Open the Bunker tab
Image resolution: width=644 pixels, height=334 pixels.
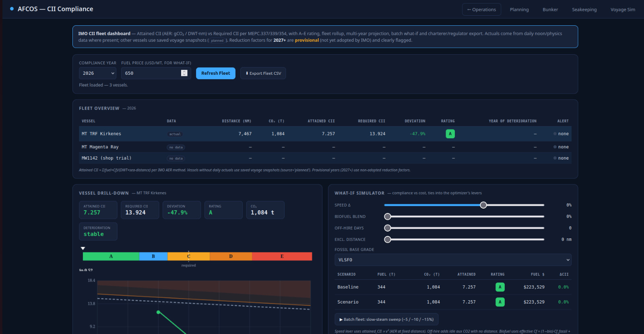coord(550,9)
